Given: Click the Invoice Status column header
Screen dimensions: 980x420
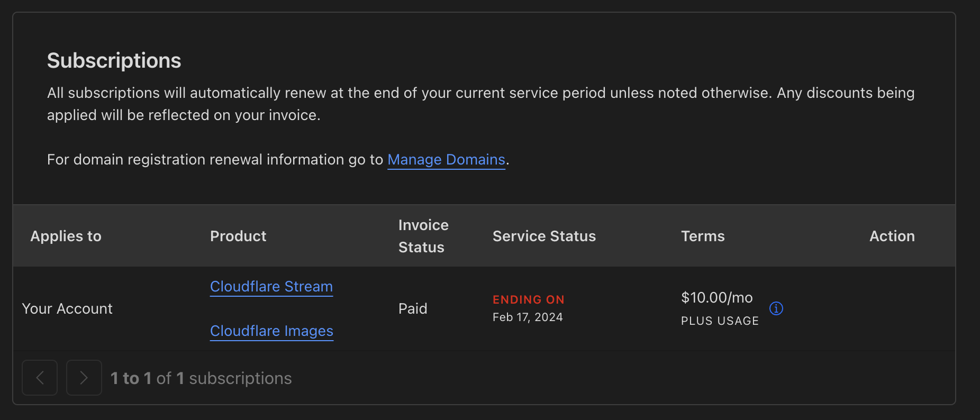Looking at the screenshot, I should pyautogui.click(x=423, y=236).
